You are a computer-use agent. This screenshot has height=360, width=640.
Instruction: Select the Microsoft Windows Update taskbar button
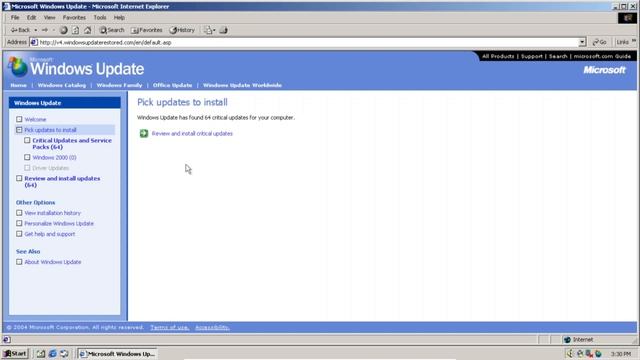117,354
